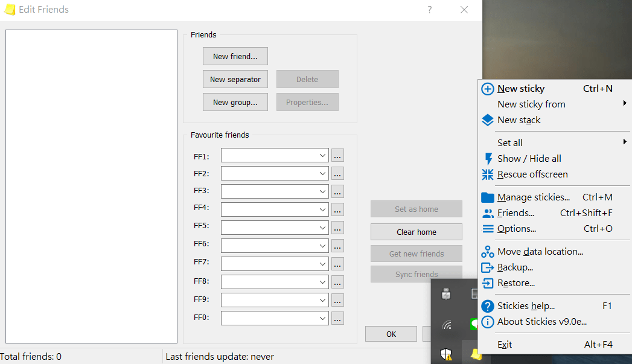Expand the FF1 favourite friend dropdown
This screenshot has width=632, height=364.
click(x=322, y=156)
